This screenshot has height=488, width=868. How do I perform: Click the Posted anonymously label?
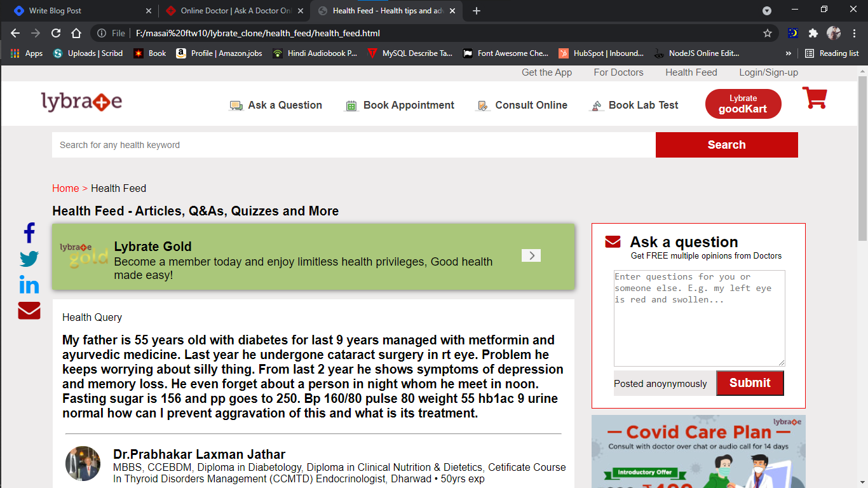point(660,384)
